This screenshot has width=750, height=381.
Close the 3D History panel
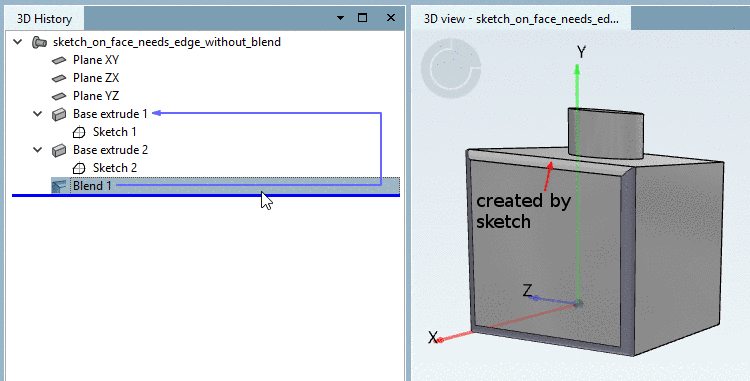point(391,18)
